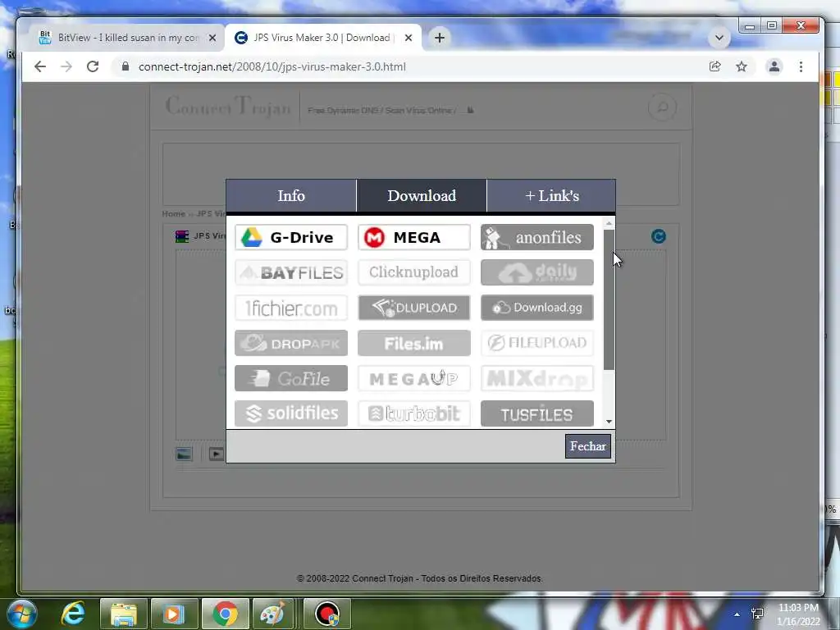The height and width of the screenshot is (630, 840).
Task: Open a new Chrome tab
Action: pyautogui.click(x=440, y=38)
